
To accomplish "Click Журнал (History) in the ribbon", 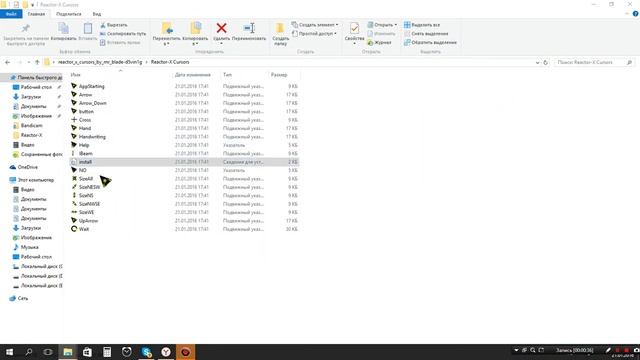I will (379, 42).
